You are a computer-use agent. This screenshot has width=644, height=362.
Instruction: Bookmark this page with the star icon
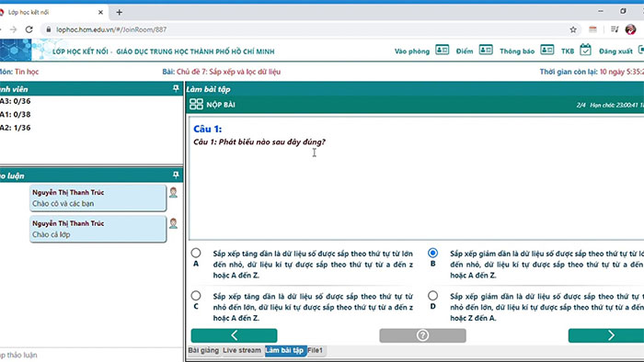(x=573, y=29)
